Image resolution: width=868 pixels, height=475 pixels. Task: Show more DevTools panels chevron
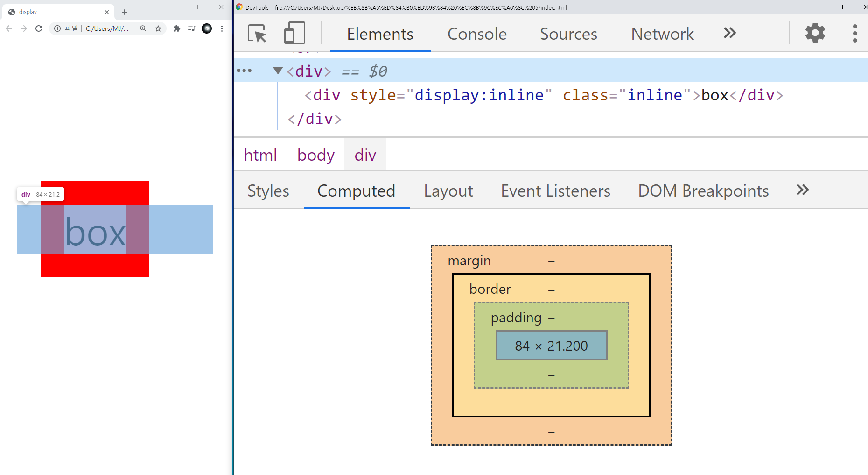click(x=729, y=33)
